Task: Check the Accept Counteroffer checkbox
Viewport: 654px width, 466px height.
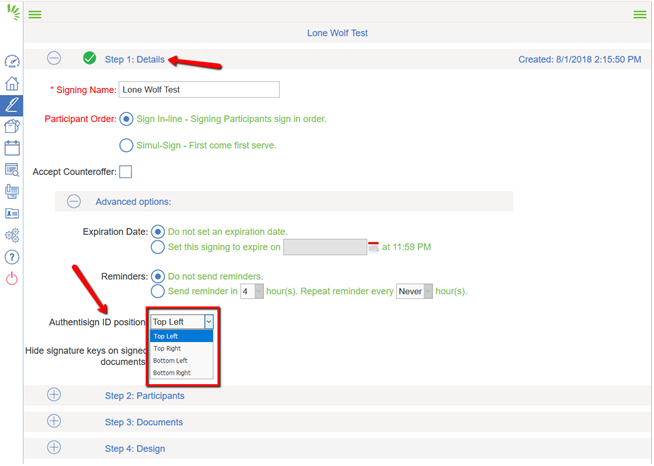Action: click(x=125, y=172)
